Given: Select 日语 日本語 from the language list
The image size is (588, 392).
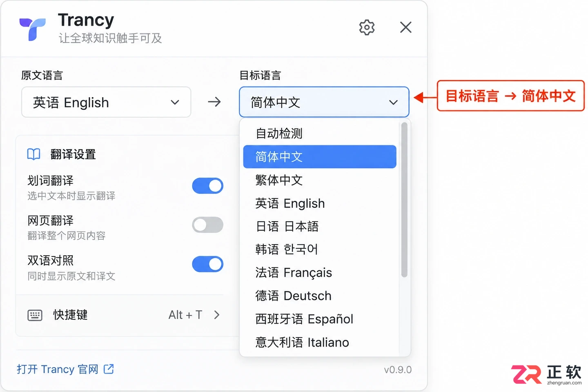Looking at the screenshot, I should tap(320, 226).
